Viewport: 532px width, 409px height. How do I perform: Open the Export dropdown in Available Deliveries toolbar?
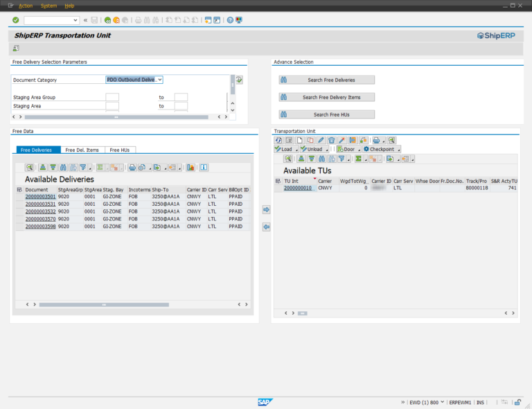pyautogui.click(x=166, y=168)
